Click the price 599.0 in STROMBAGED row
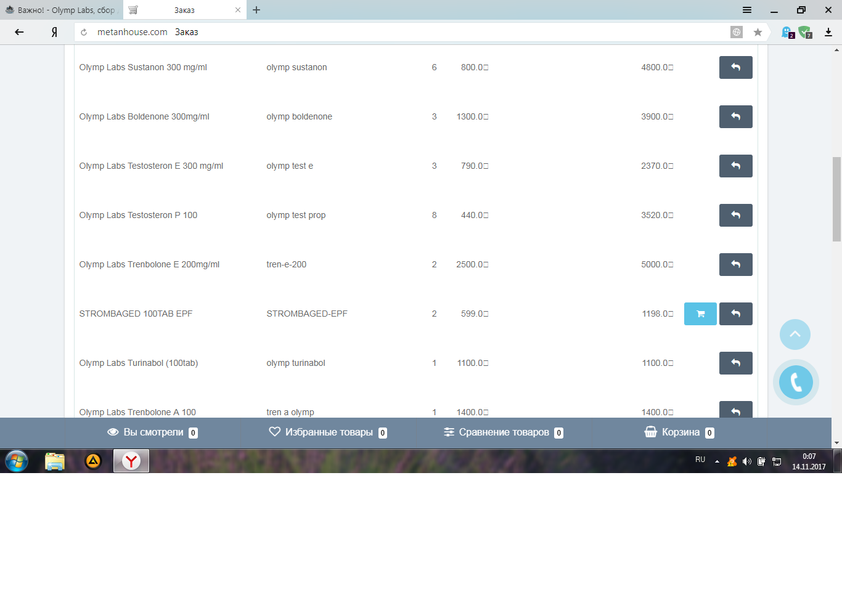This screenshot has width=842, height=616. point(475,314)
